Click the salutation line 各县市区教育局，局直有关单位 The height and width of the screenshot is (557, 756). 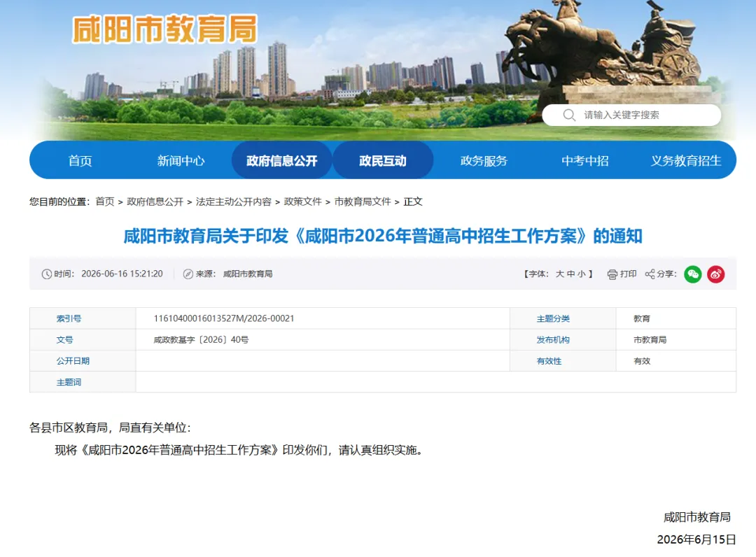(110, 428)
